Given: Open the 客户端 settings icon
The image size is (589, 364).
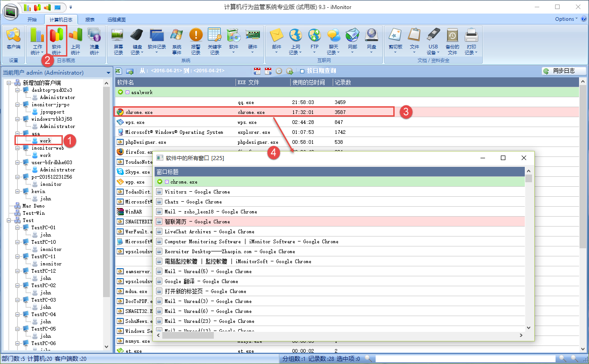Looking at the screenshot, I should tap(14, 41).
